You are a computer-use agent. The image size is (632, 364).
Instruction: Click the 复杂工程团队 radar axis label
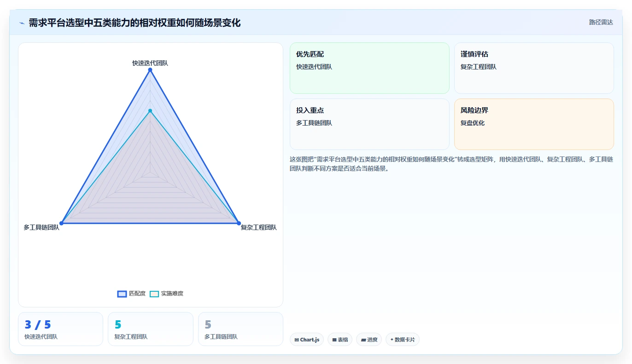tap(259, 227)
